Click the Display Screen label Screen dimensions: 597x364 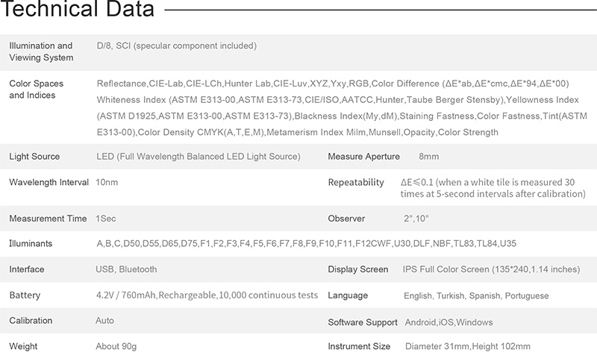pos(358,269)
